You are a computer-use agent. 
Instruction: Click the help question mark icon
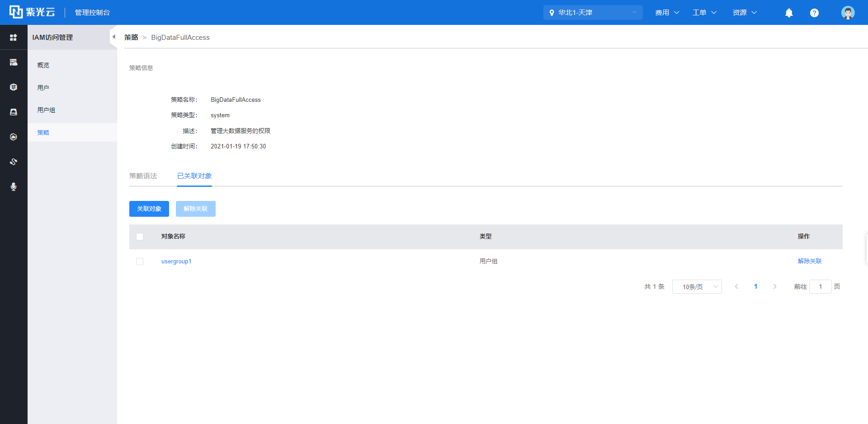(x=814, y=13)
